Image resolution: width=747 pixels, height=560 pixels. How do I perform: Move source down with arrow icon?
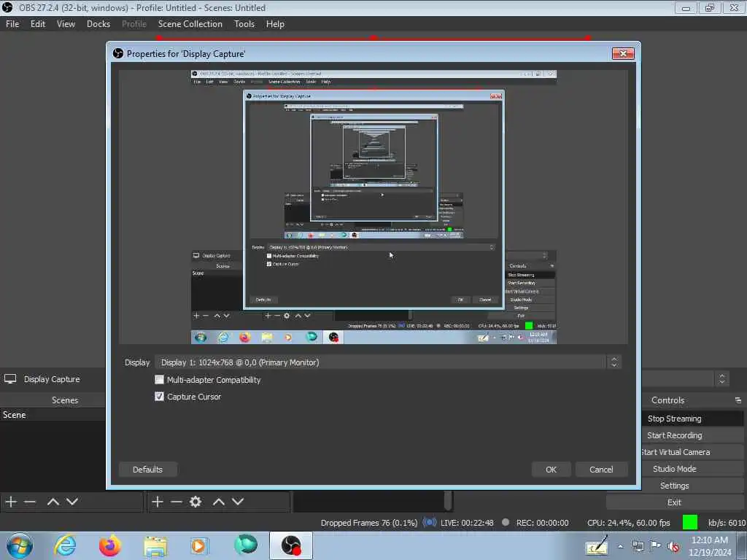tap(238, 502)
